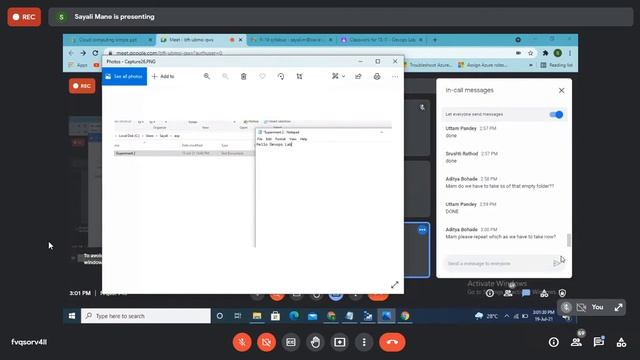Show hidden system tray icons
Screen dimensions: 640x360
pos(507,316)
